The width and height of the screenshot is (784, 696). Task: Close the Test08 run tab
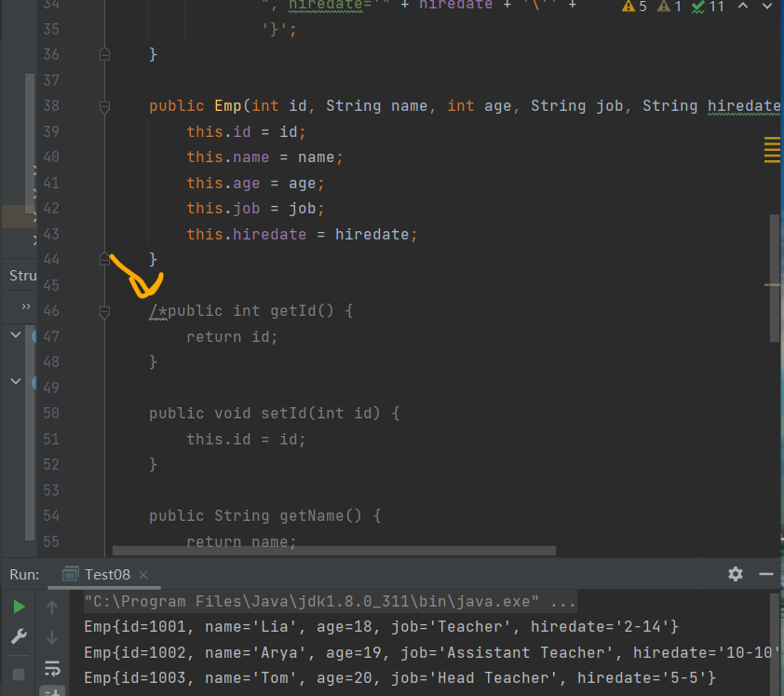coord(143,575)
